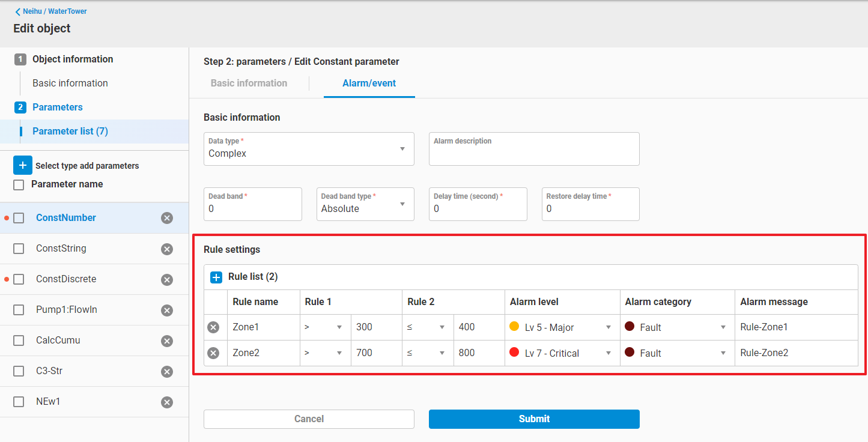Check the ConstString parameter checkbox
Screen dimensions: 868x442
[19, 249]
